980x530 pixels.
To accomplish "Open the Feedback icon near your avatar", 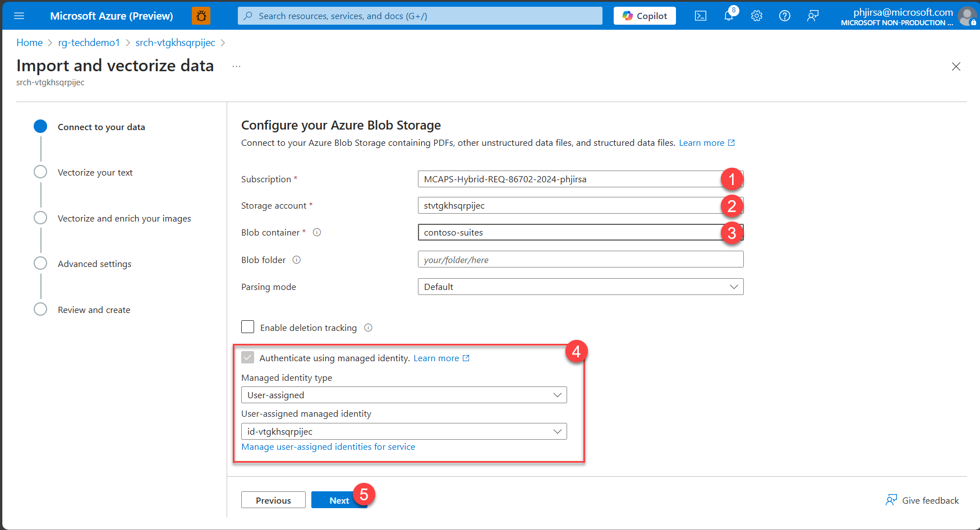I will point(812,16).
